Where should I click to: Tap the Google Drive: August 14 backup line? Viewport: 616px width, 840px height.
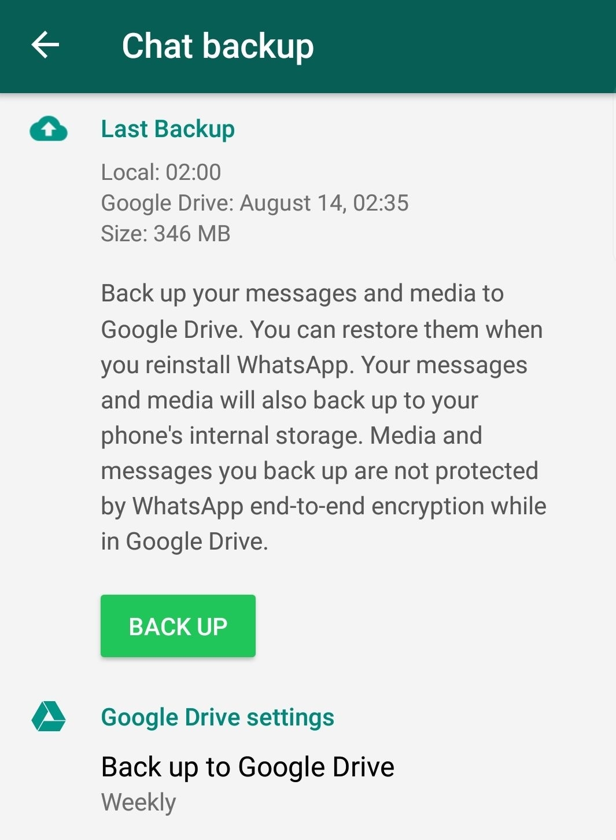[x=255, y=203]
